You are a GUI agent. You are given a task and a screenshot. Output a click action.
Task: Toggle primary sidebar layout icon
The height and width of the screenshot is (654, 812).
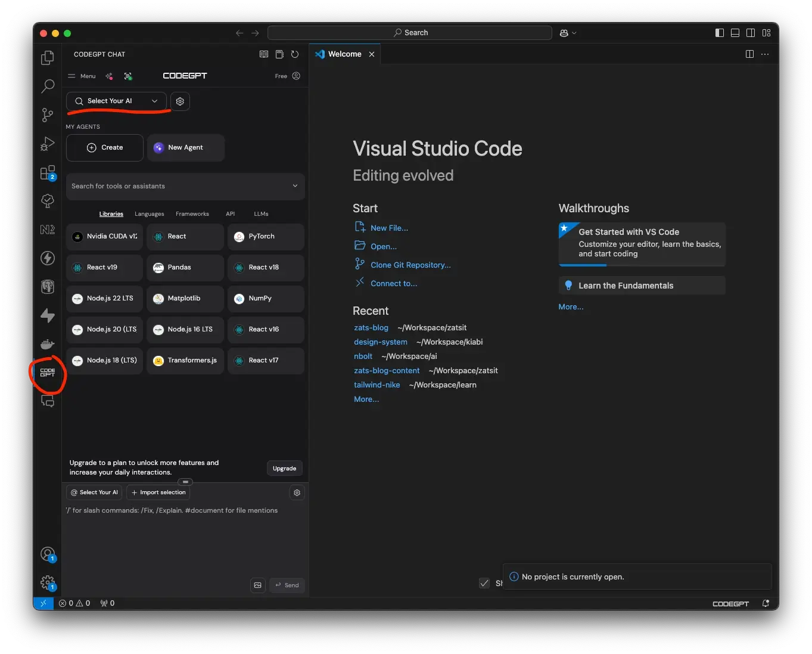coord(720,33)
